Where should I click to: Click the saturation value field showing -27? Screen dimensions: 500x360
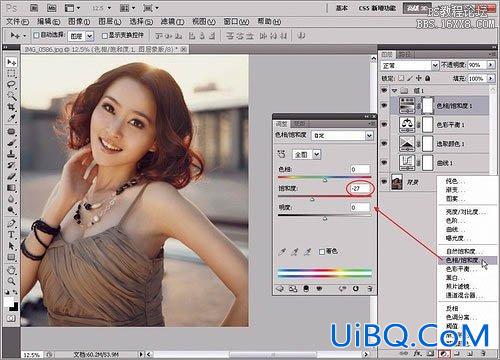click(359, 188)
